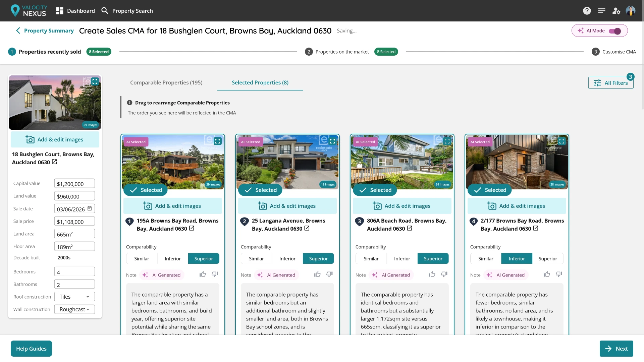The width and height of the screenshot is (644, 362).
Task: Open Selected Properties (8) tab
Action: (260, 82)
